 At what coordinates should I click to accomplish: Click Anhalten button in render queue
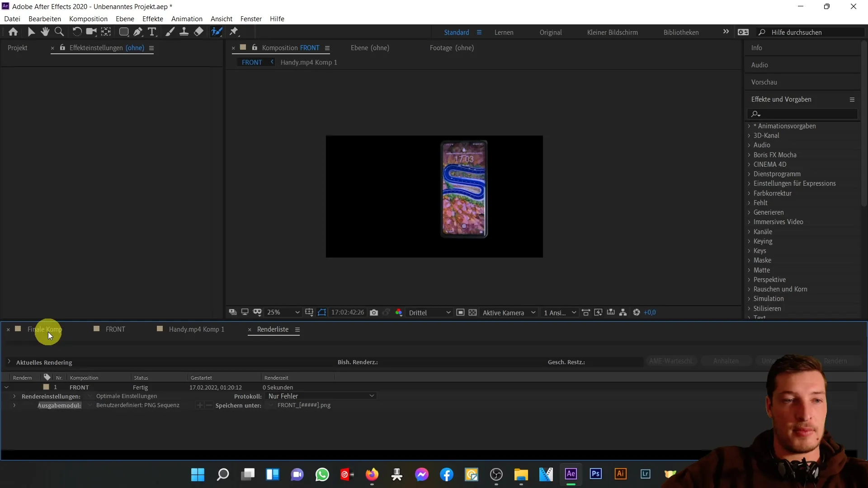[726, 361]
